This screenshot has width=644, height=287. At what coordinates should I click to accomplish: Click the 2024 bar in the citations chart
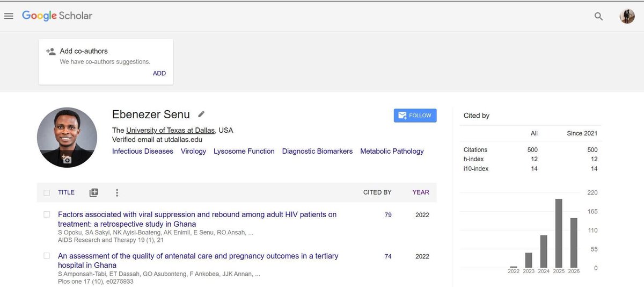point(544,252)
